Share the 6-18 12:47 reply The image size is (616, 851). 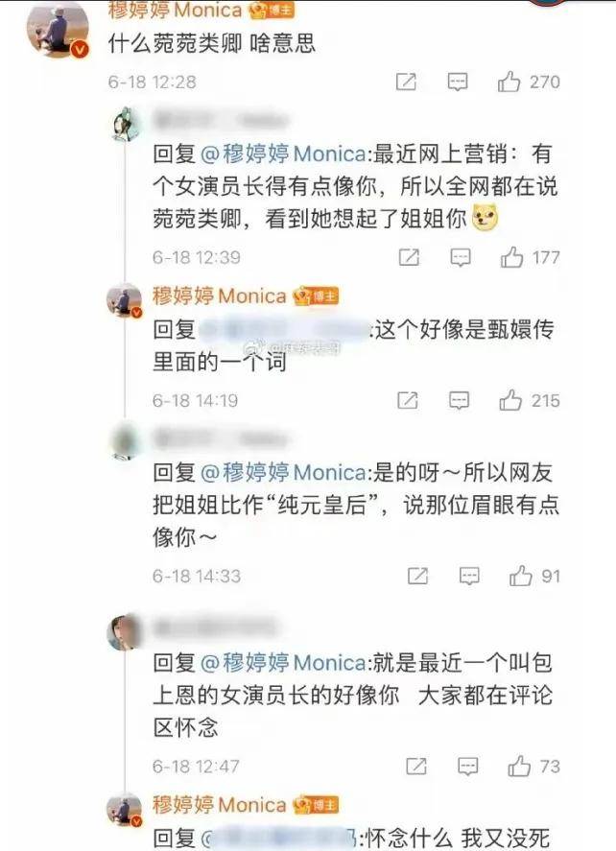point(416,767)
